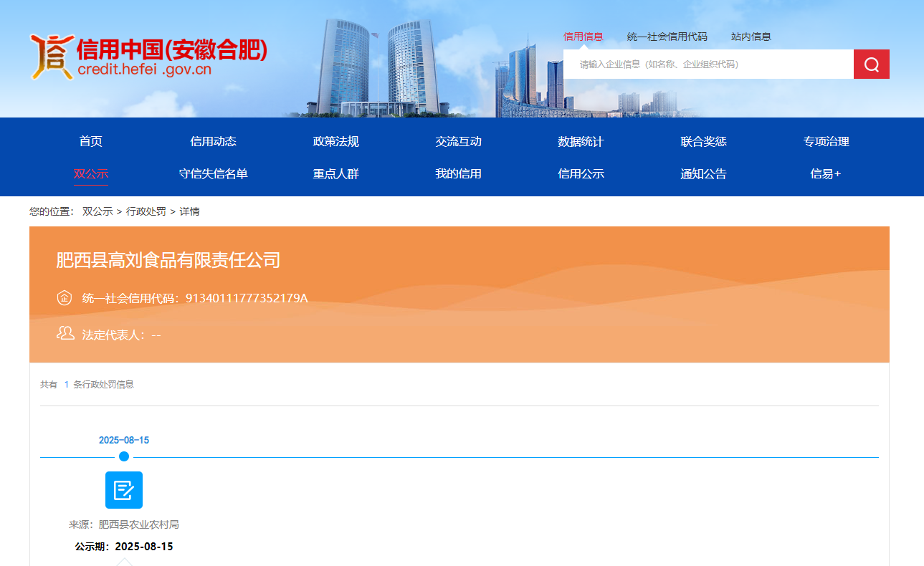
Task: Open the 首页 navigation item
Action: (x=91, y=141)
